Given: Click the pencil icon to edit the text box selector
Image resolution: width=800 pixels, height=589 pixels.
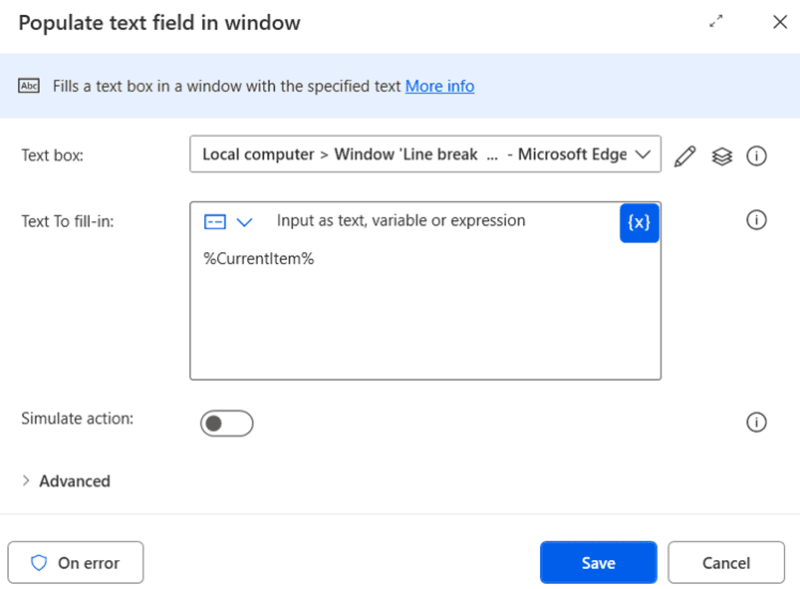Looking at the screenshot, I should click(x=684, y=155).
